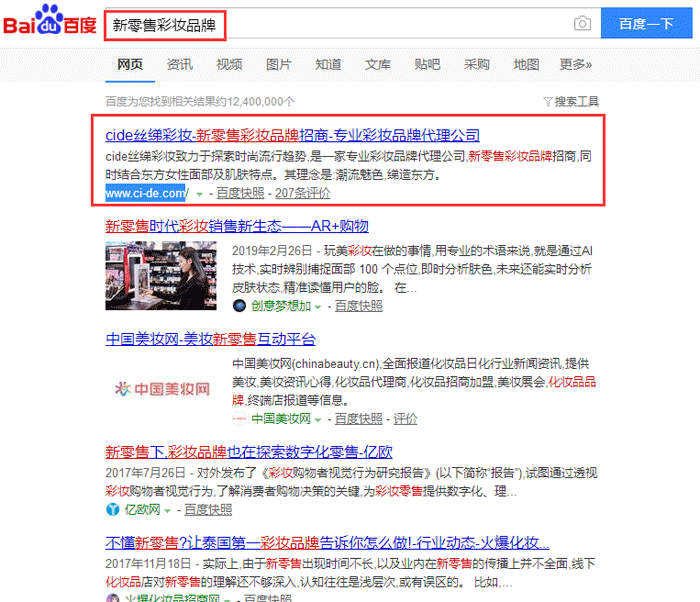Image resolution: width=700 pixels, height=602 pixels.
Task: Open 百度快照 for the cide result
Action: 241,193
